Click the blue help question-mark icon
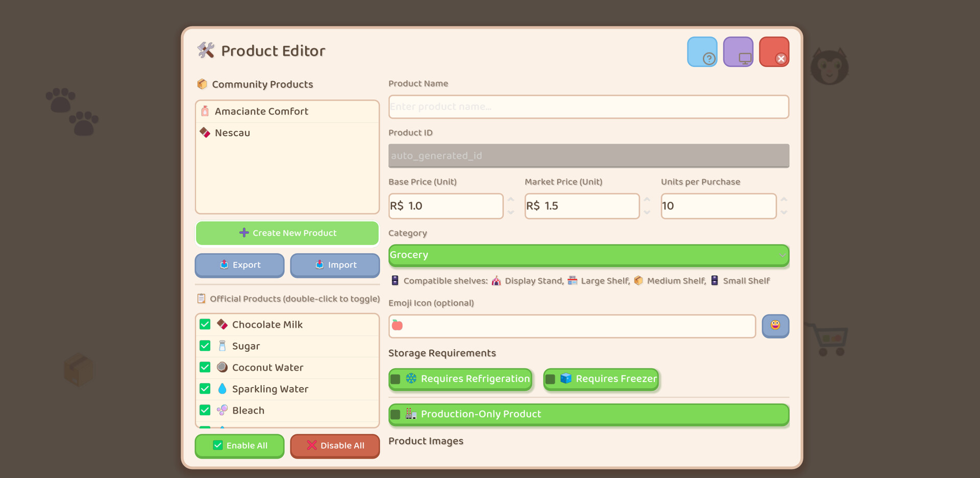980x478 pixels. 702,52
